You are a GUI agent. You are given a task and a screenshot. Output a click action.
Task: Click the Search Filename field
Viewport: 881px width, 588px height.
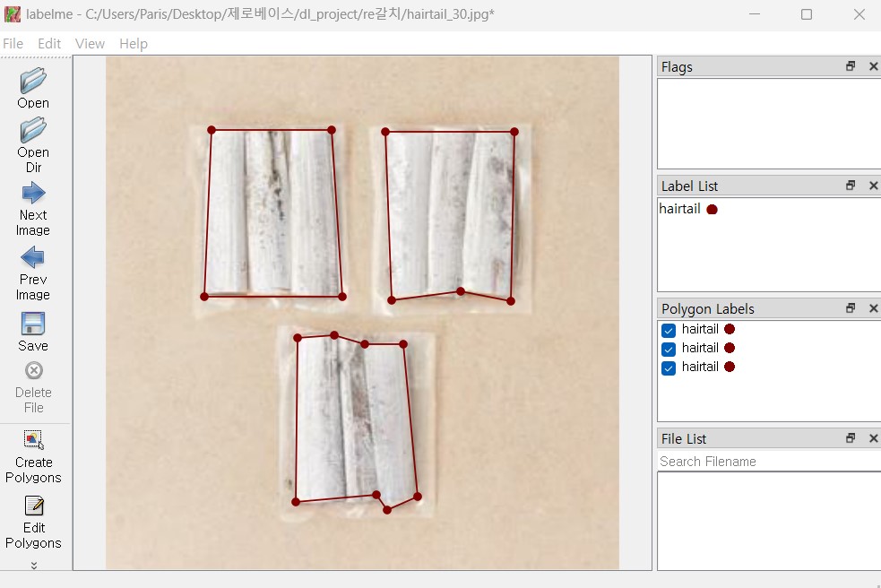tap(769, 462)
